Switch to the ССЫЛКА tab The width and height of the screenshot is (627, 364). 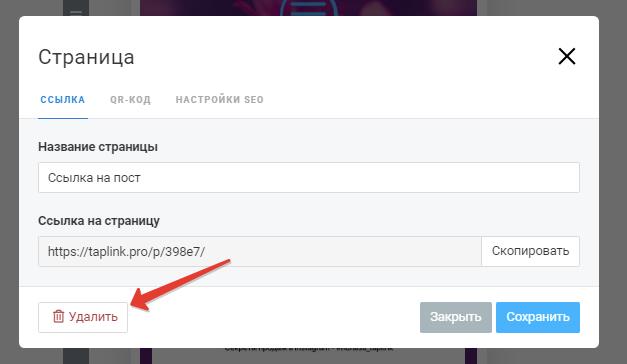(x=63, y=100)
